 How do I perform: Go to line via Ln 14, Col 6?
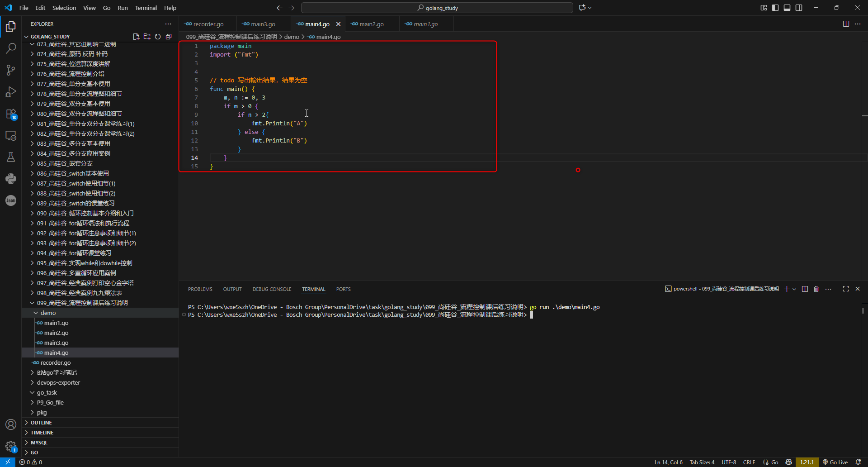pos(668,462)
